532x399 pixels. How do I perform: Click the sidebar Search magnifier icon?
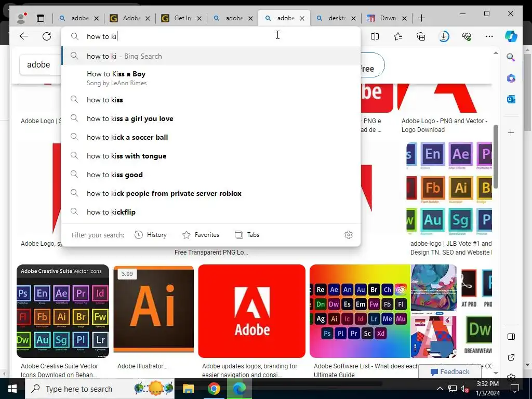point(511,57)
